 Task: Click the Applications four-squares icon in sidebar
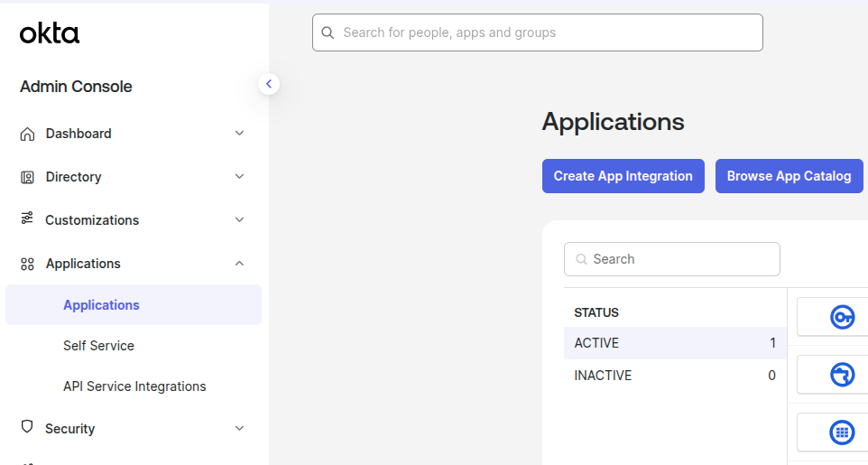[27, 264]
